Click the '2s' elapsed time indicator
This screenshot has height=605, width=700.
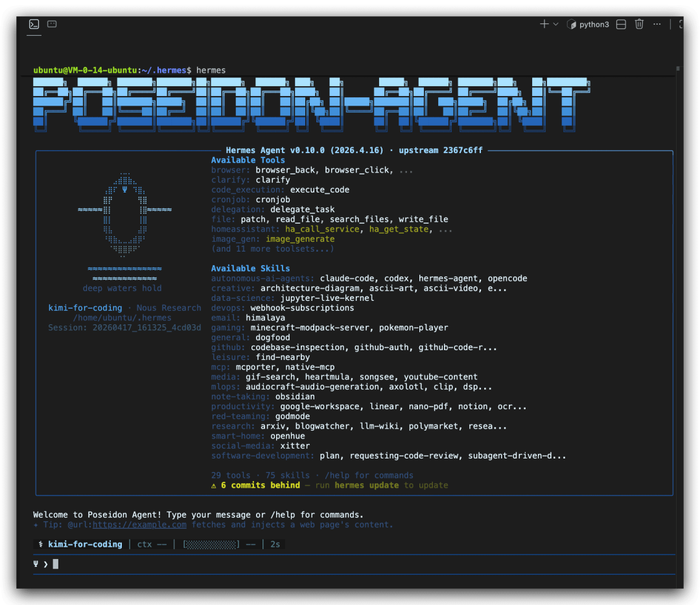pos(275,544)
